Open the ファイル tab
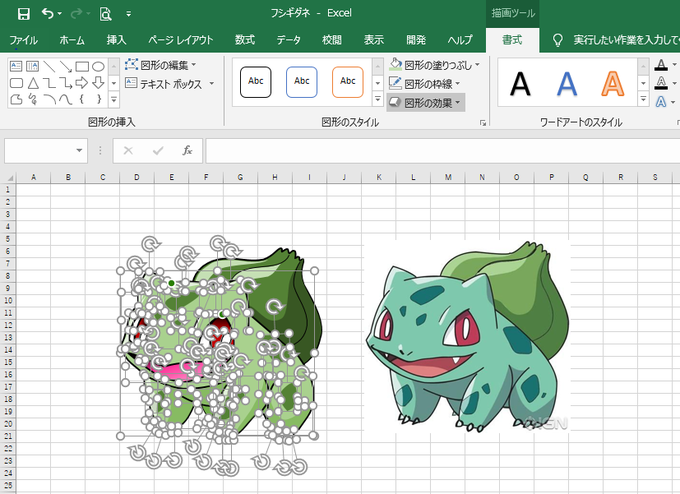 [23, 40]
